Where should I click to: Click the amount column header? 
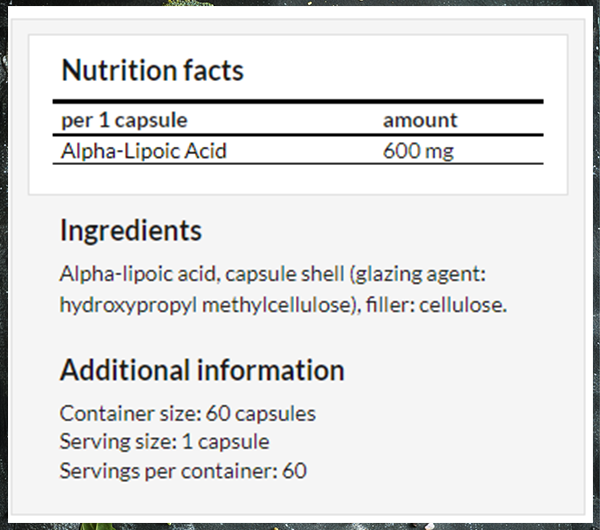click(420, 121)
